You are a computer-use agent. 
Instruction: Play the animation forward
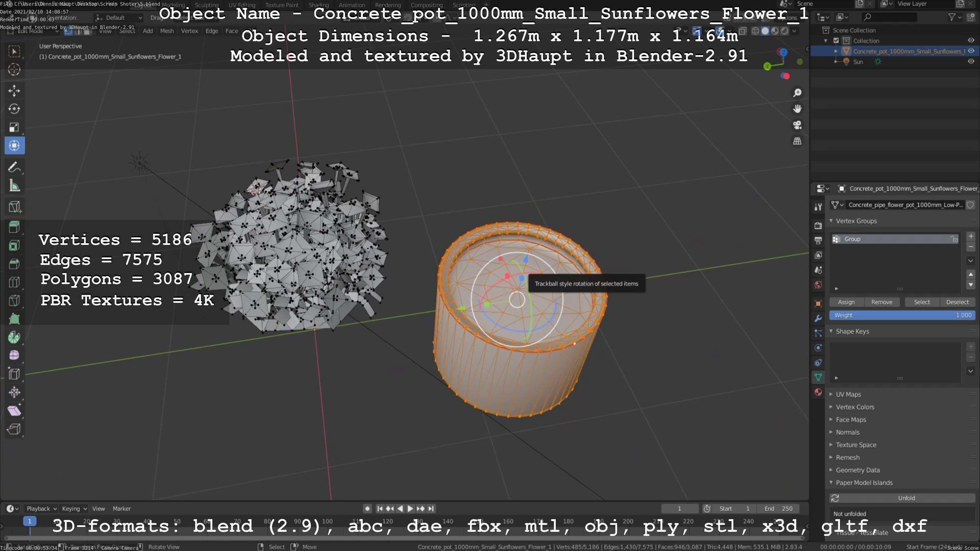click(410, 509)
